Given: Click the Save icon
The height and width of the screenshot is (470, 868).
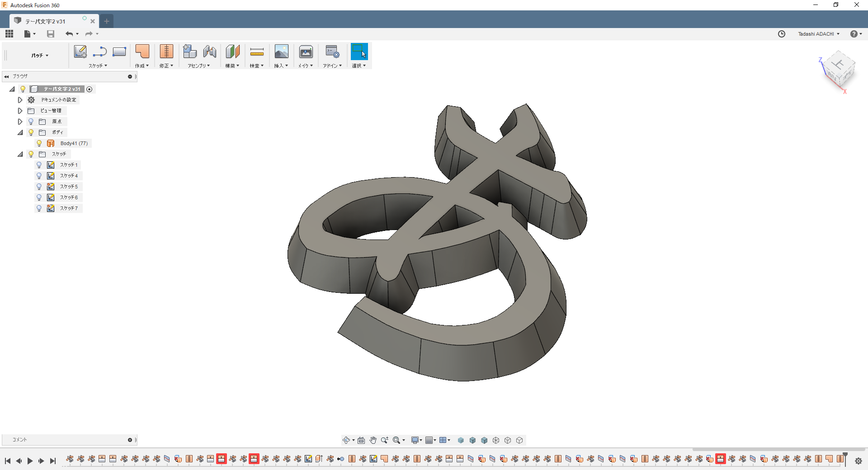Looking at the screenshot, I should (51, 34).
